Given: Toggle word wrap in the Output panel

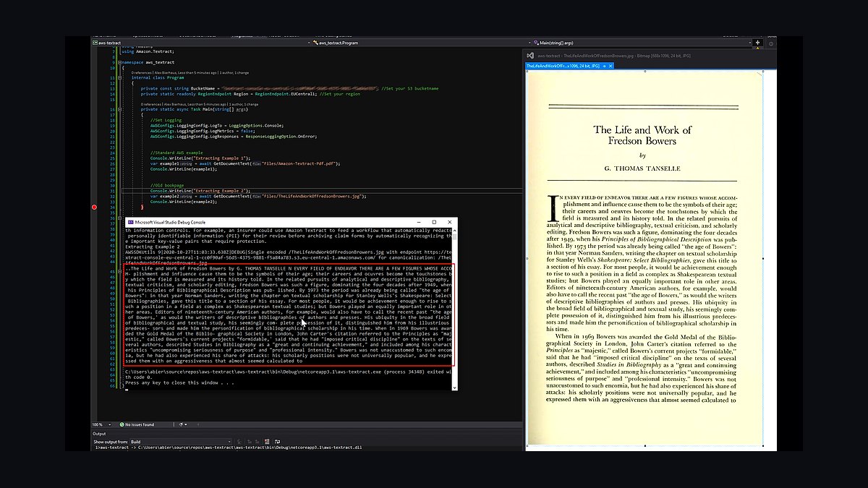Looking at the screenshot, I should coord(276,441).
